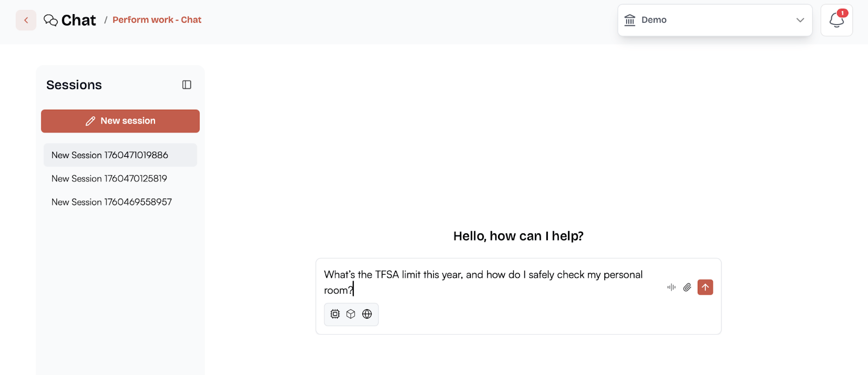Click the back arrow button
Image resolution: width=868 pixels, height=375 pixels.
[x=26, y=20]
